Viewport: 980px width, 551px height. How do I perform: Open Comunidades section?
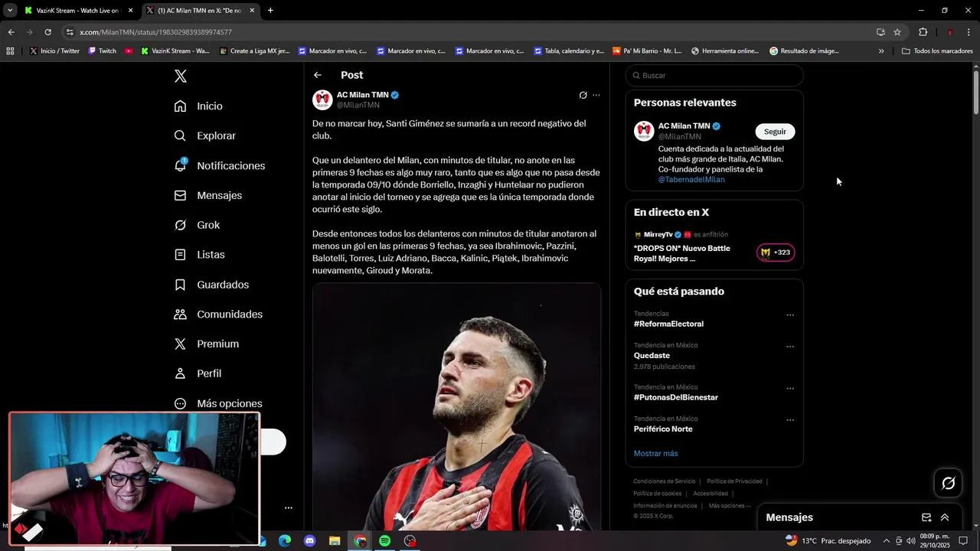pos(218,315)
